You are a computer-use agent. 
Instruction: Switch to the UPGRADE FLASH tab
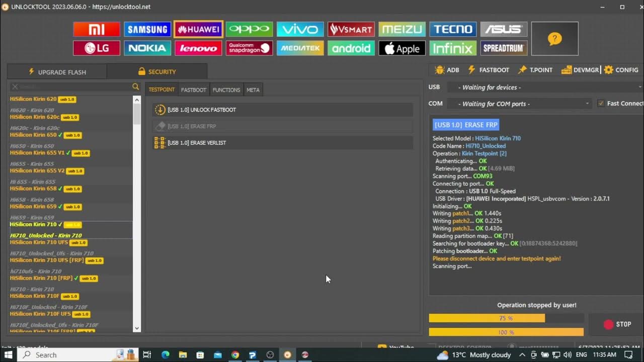tap(57, 72)
